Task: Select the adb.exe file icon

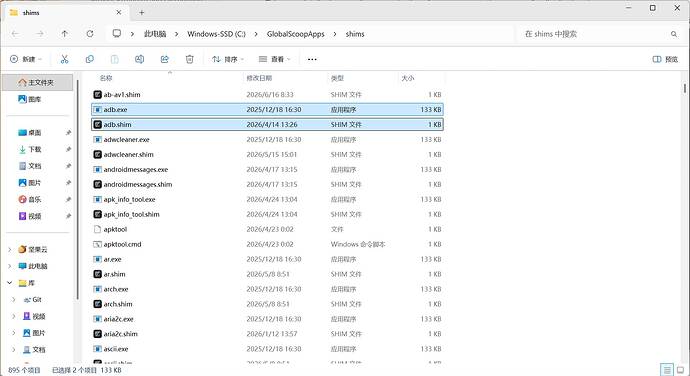Action: [x=98, y=110]
